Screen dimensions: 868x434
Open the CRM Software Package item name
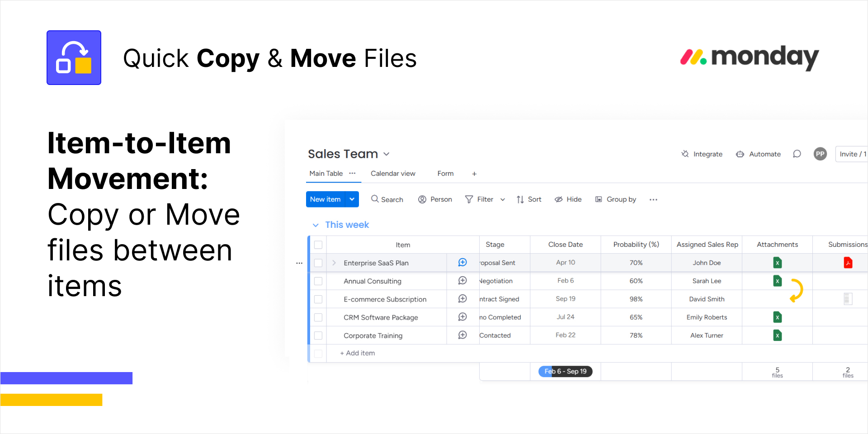click(x=381, y=317)
